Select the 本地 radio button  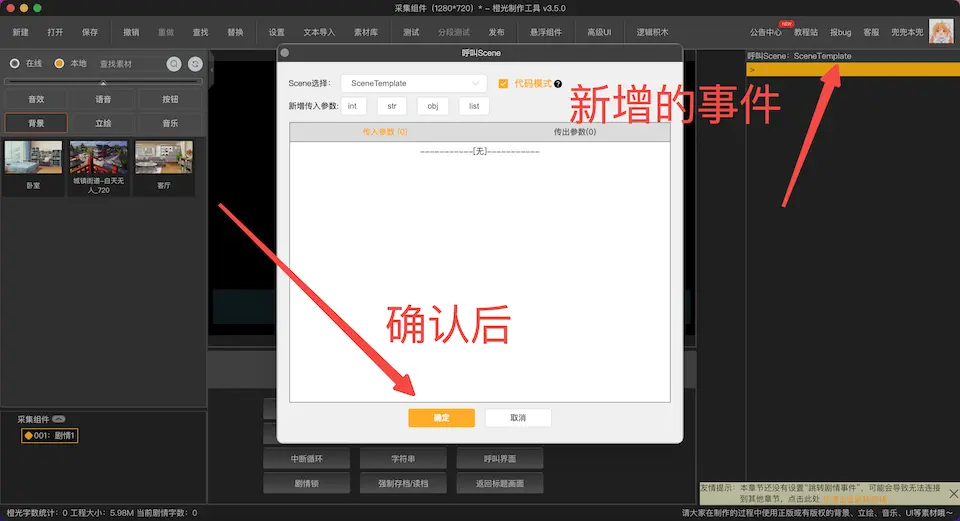[x=59, y=64]
